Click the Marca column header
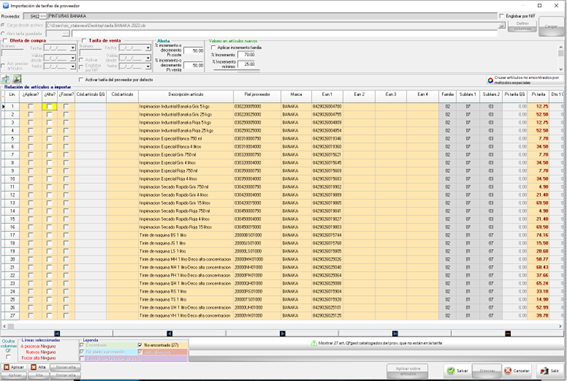This screenshot has height=381, width=567. pyautogui.click(x=296, y=96)
